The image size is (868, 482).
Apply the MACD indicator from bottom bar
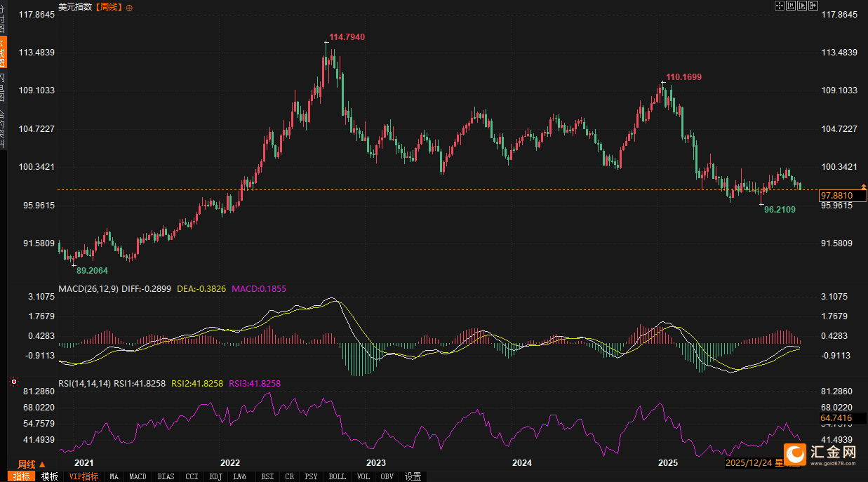click(138, 476)
